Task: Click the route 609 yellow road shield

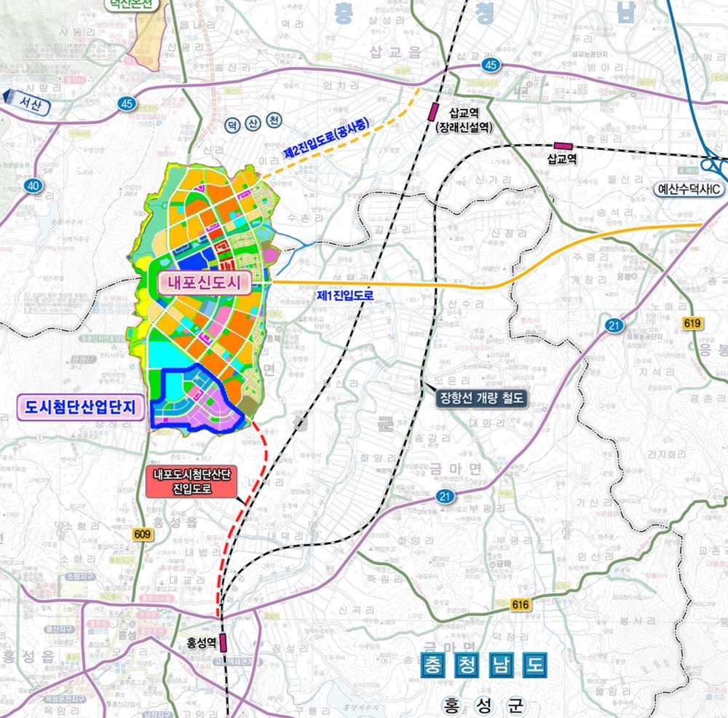Action: (x=142, y=534)
